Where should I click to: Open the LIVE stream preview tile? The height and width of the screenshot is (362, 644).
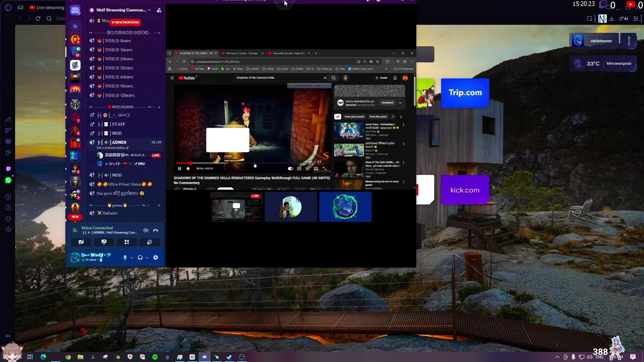click(x=236, y=207)
